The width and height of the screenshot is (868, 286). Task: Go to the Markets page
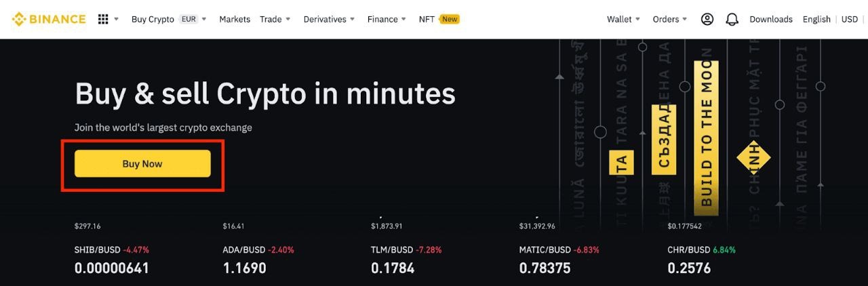coord(235,19)
